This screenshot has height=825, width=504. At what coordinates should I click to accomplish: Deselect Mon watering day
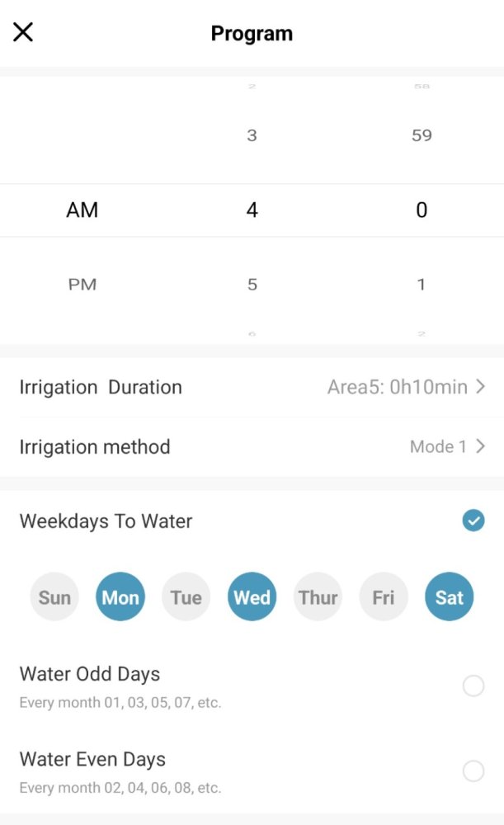pyautogui.click(x=120, y=596)
